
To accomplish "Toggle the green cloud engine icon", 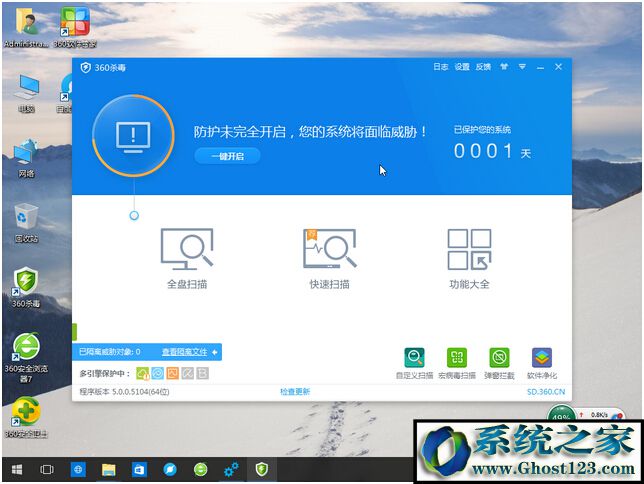I will point(143,373).
